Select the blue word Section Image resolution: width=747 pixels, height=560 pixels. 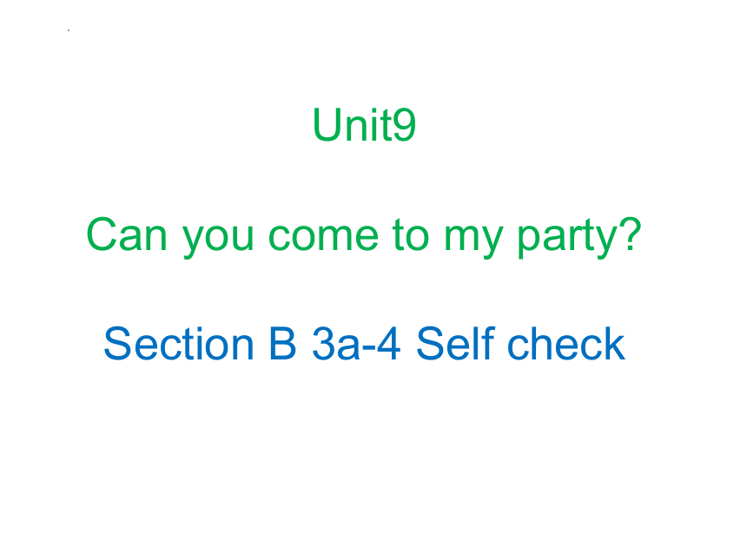[x=179, y=343]
